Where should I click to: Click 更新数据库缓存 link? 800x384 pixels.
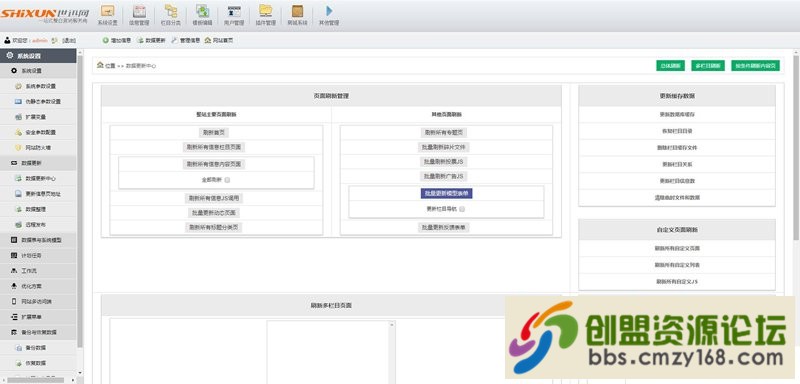[677, 115]
